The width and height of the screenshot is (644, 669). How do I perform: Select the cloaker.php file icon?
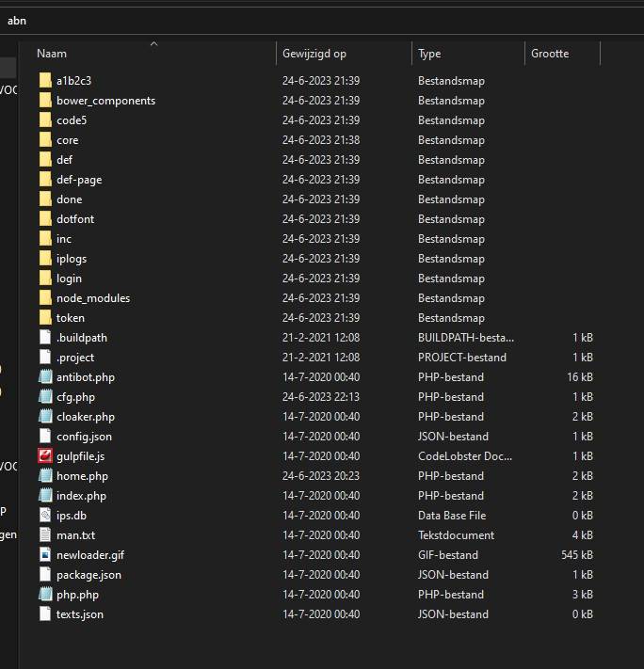point(45,417)
